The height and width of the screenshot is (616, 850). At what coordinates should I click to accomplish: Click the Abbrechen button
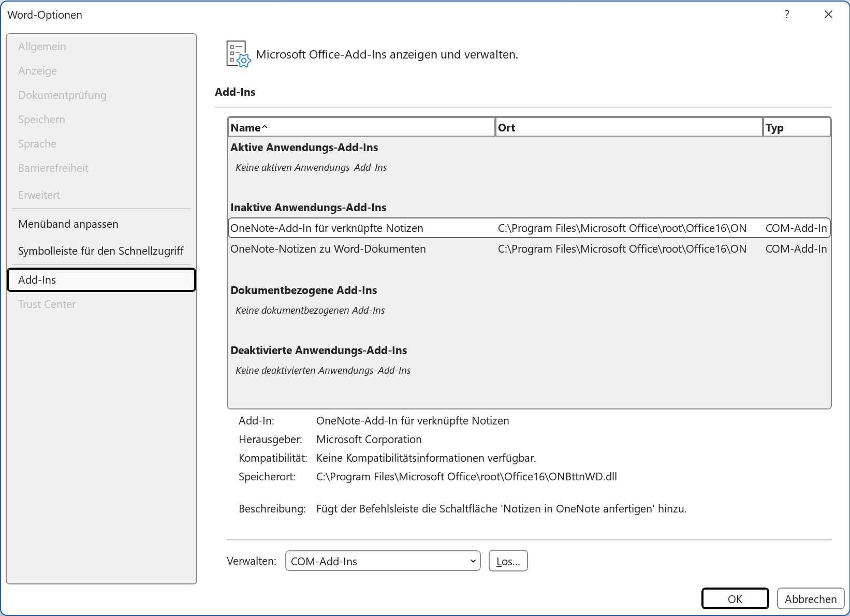[810, 599]
